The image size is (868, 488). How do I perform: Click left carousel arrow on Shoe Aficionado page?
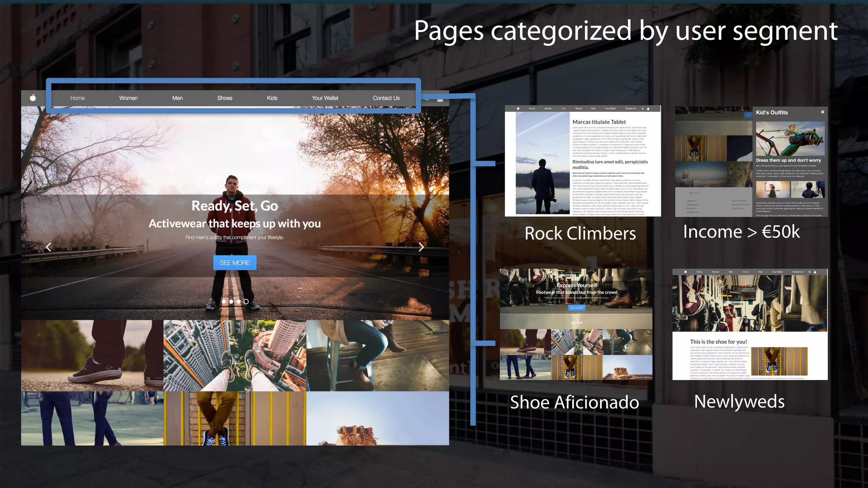511,302
